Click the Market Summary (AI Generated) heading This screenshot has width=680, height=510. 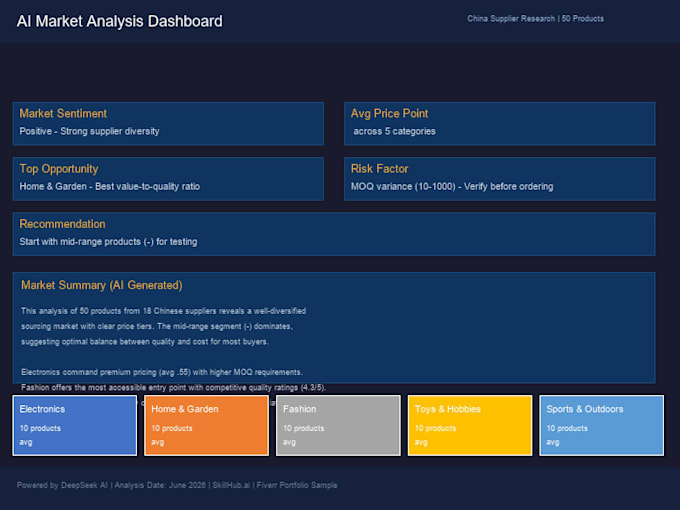(x=102, y=285)
